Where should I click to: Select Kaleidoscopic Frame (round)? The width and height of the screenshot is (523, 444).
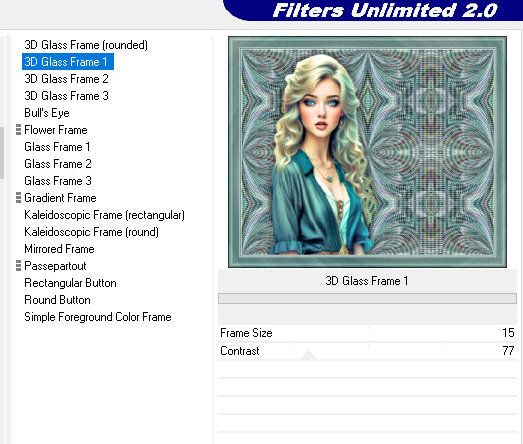[x=91, y=232]
